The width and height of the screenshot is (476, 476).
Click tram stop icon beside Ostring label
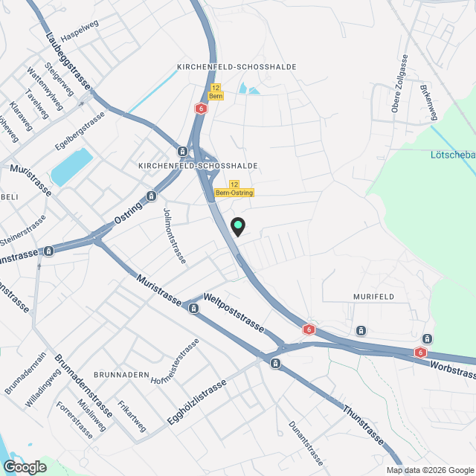tap(151, 196)
